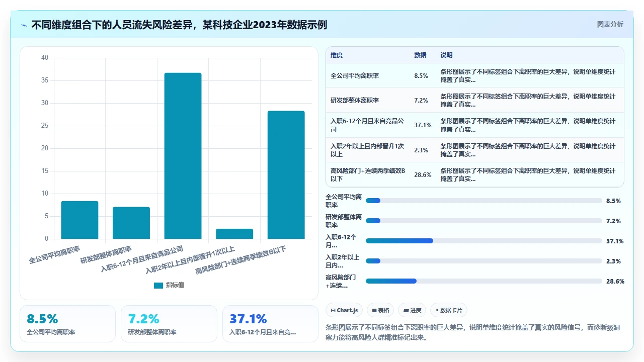644x362 pixels.
Task: Select the 表格 chip
Action: coord(380,310)
